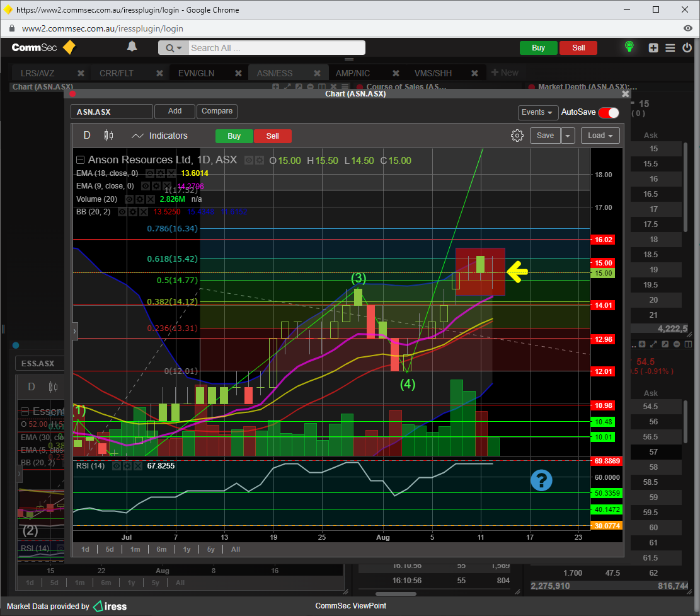Remove the EMA 9 indicator

tap(166, 186)
